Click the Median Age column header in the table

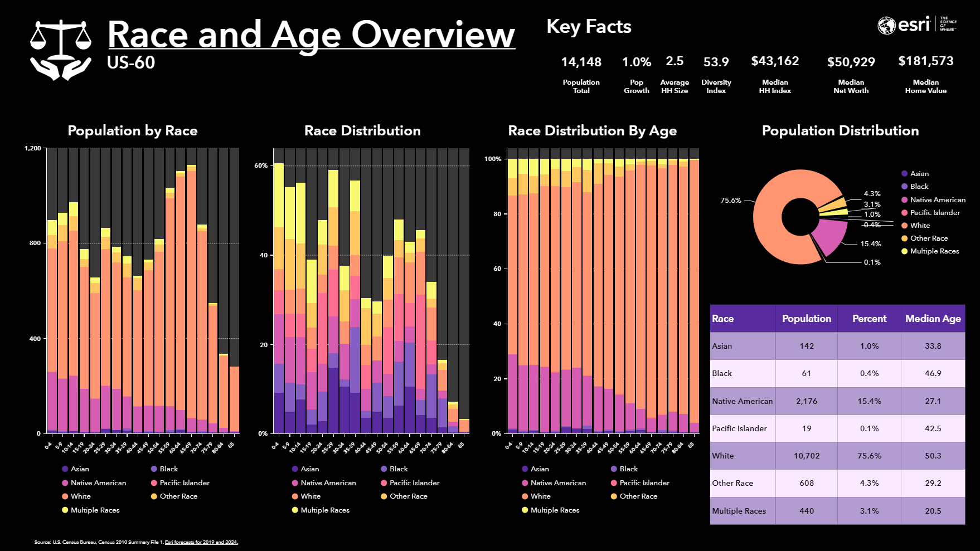coord(934,318)
